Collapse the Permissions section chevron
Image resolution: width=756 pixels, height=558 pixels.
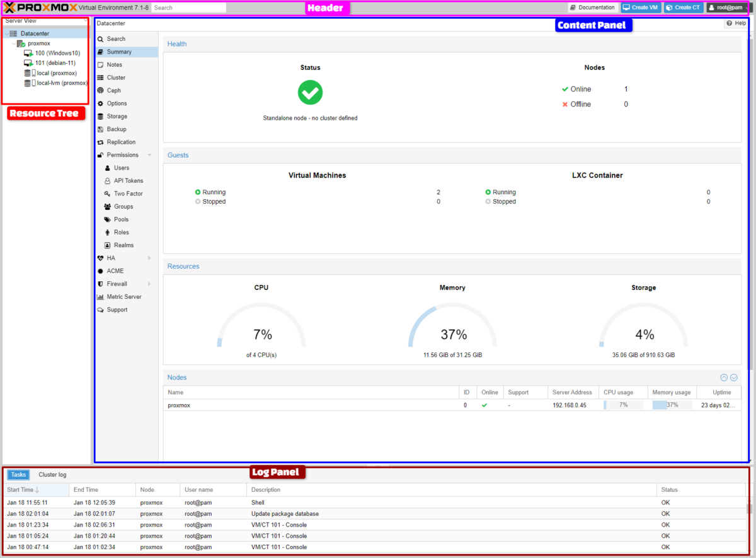[149, 154]
